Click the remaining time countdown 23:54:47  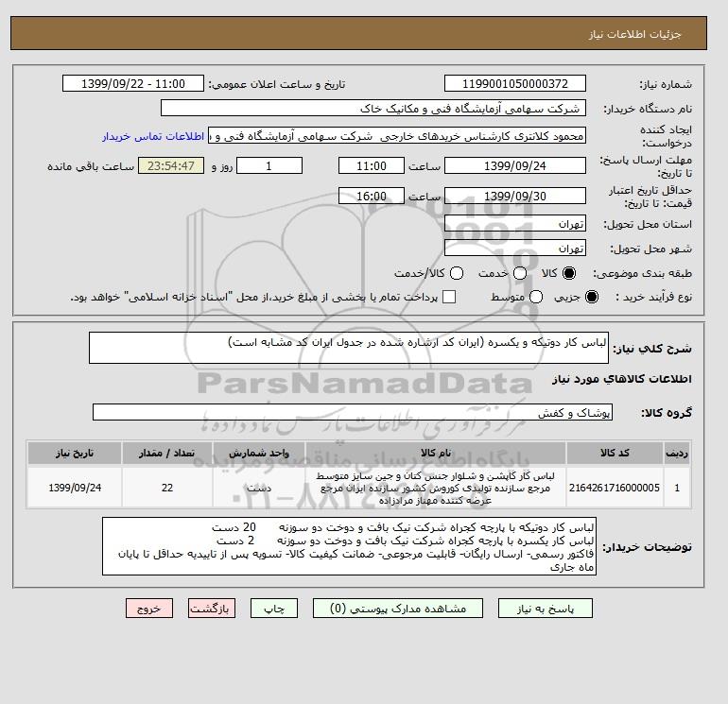[171, 165]
